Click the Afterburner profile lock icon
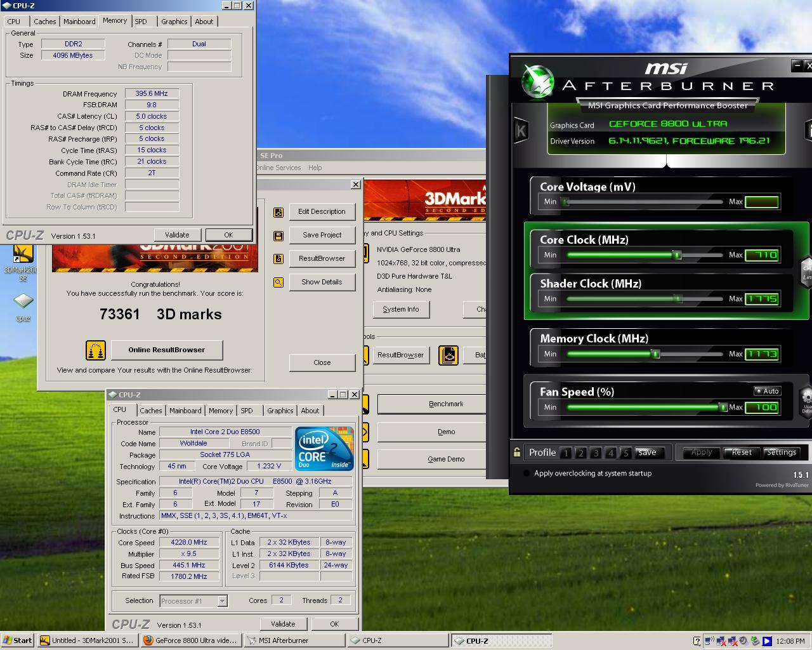The height and width of the screenshot is (650, 812). pos(517,453)
